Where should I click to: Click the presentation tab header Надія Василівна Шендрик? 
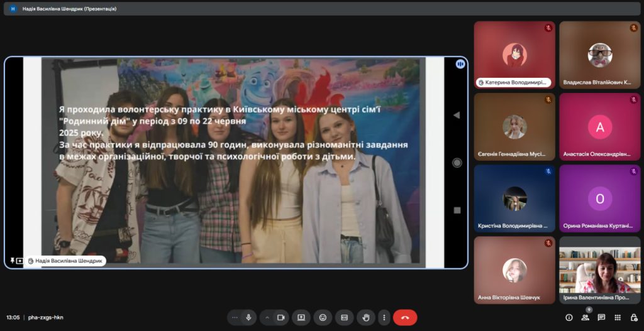[69, 9]
